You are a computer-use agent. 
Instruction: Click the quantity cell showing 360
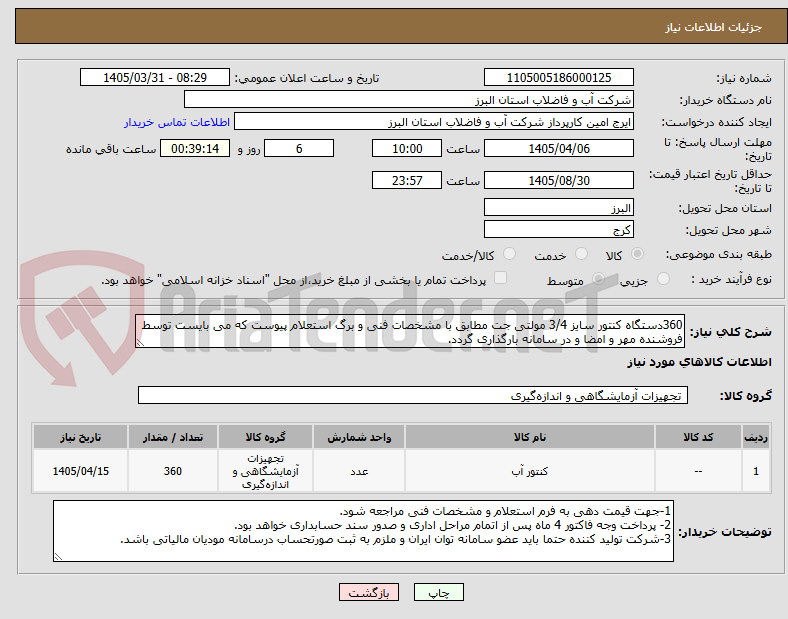point(172,471)
